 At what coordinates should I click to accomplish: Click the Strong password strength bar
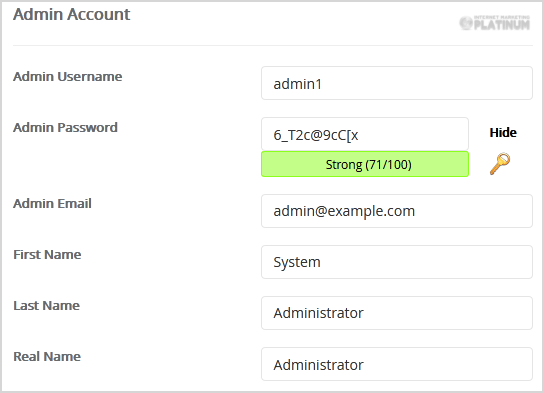click(365, 164)
